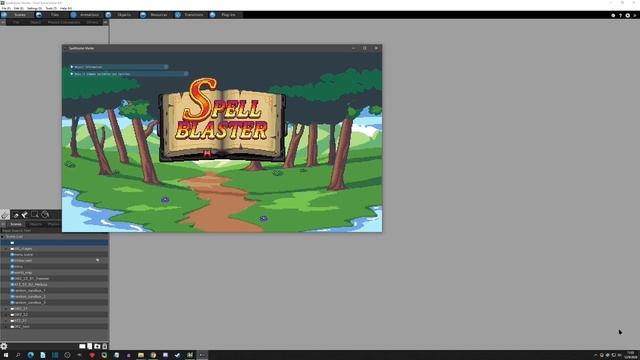Viewport: 640px width, 360px height.
Task: Select the menu scene row
Action: click(x=54, y=254)
